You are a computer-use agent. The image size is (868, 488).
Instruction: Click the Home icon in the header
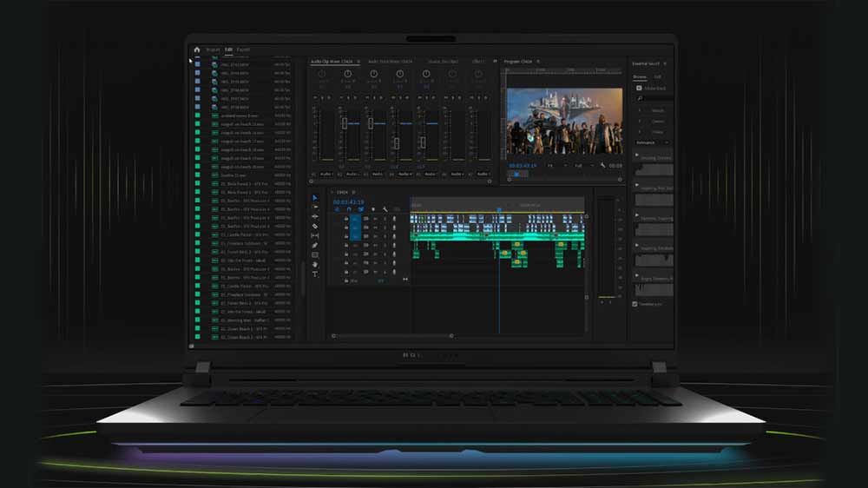[x=197, y=50]
